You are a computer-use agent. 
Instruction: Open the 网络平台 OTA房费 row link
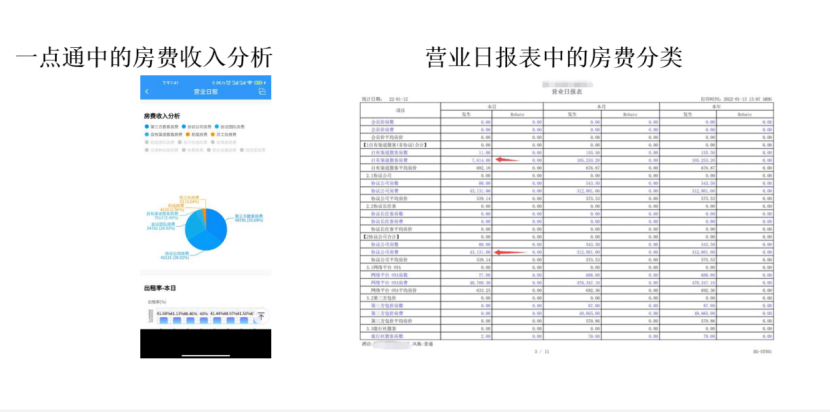pos(390,282)
